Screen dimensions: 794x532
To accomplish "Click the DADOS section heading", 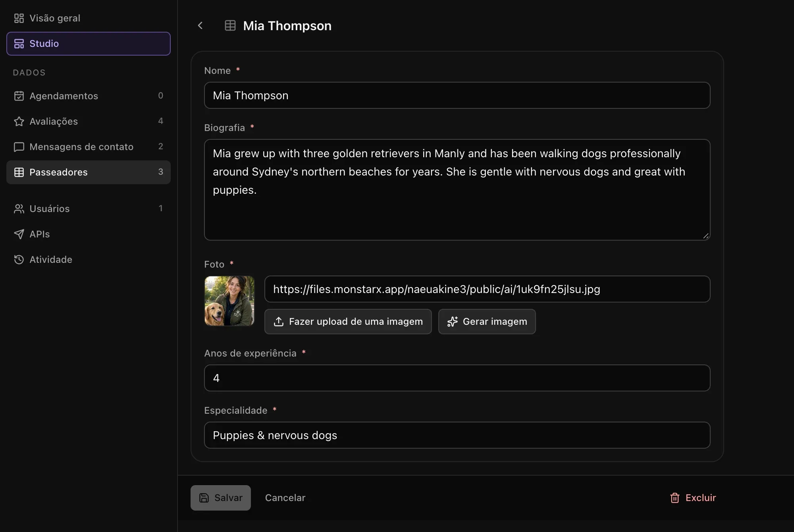I will (29, 73).
